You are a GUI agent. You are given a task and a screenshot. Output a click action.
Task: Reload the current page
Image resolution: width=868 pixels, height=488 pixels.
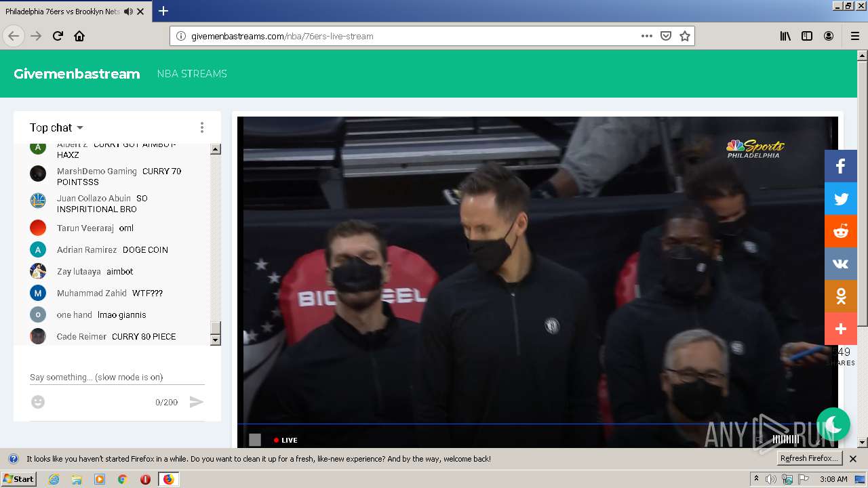click(x=58, y=36)
